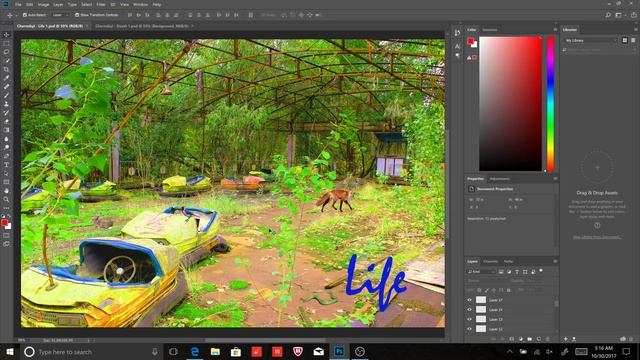
Task: Select the Gradient tool
Action: click(6, 130)
